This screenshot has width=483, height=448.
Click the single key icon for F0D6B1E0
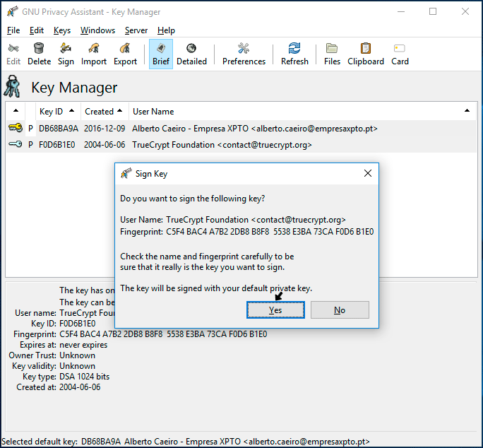[16, 144]
